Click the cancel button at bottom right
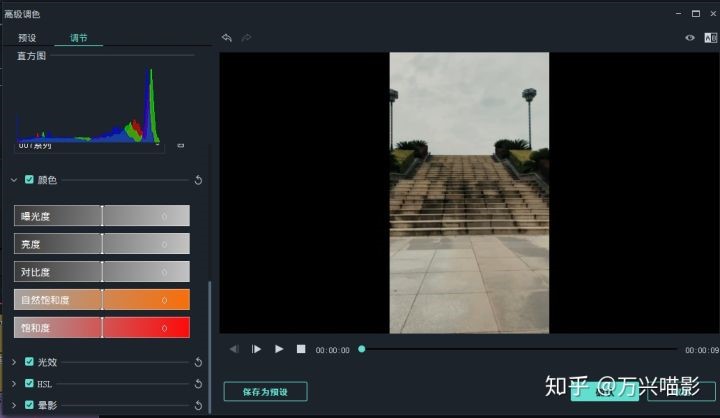This screenshot has width=720, height=418. tap(681, 392)
